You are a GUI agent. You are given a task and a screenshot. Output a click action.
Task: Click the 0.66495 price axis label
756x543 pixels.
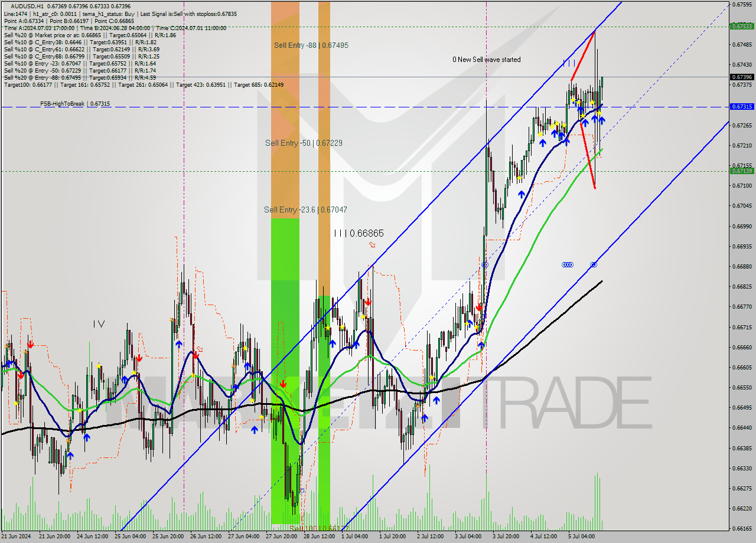742,407
